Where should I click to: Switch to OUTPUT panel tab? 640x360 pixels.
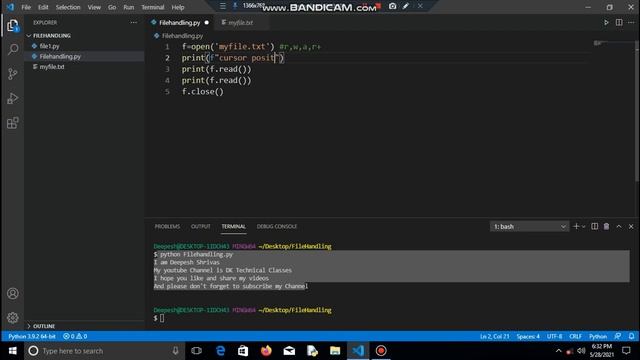[x=200, y=226]
